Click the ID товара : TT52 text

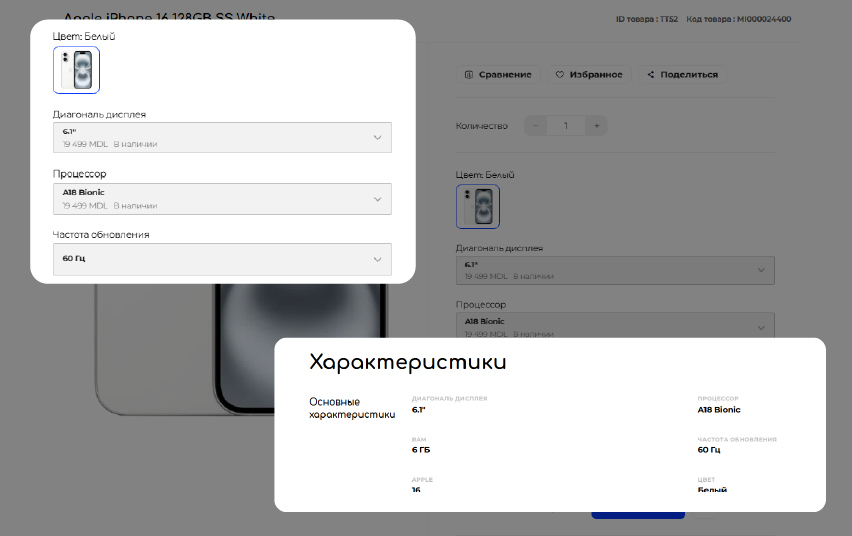647,19
